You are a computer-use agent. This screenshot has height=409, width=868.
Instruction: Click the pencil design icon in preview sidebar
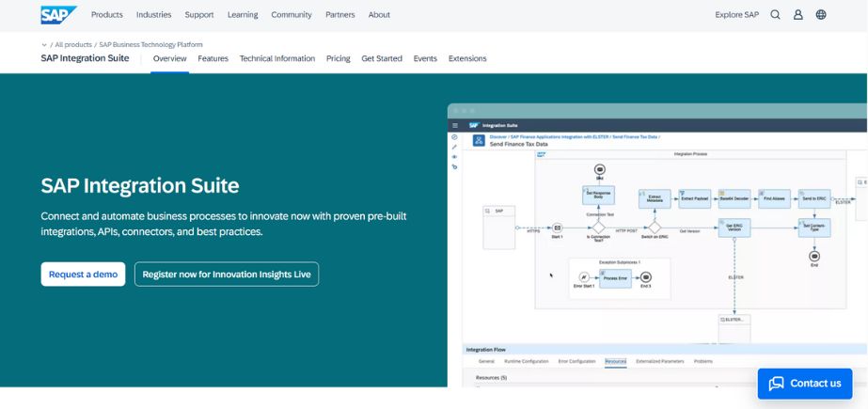454,147
